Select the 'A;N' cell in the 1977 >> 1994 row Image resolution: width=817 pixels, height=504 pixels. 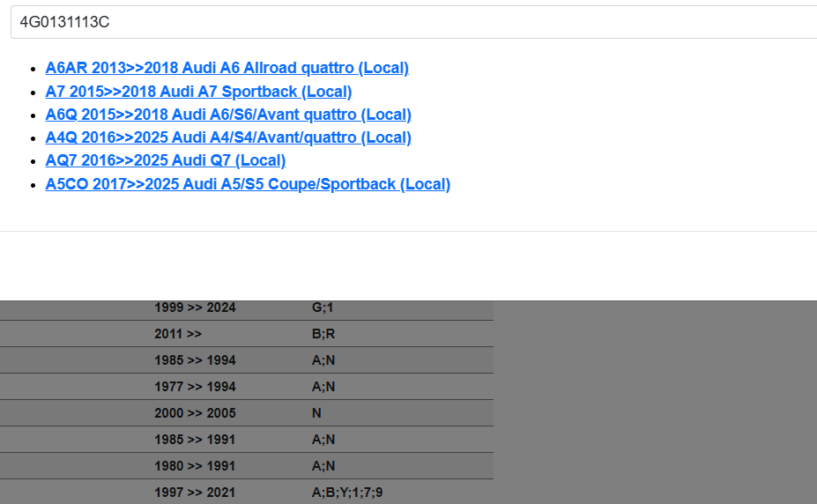click(323, 387)
